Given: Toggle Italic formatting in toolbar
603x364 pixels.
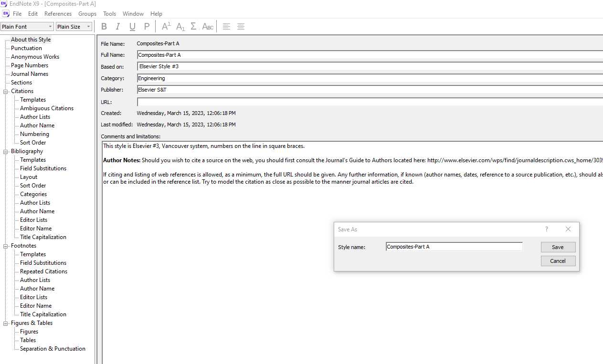Looking at the screenshot, I should [118, 27].
